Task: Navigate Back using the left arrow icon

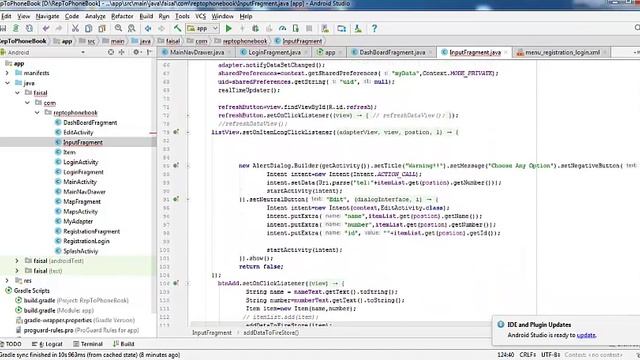Action: click(x=148, y=28)
